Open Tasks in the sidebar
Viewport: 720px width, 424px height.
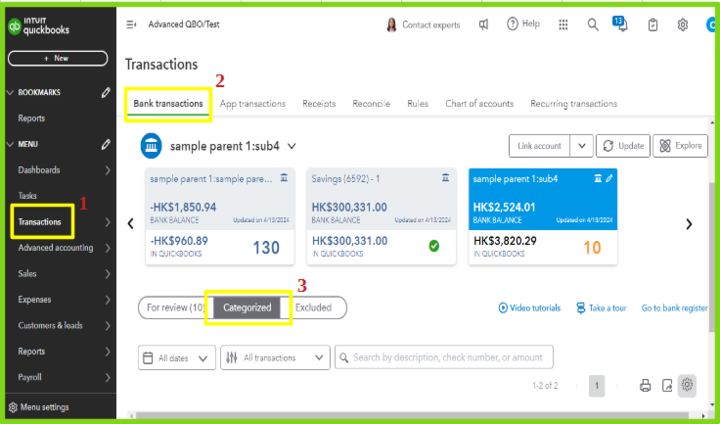coord(28,196)
